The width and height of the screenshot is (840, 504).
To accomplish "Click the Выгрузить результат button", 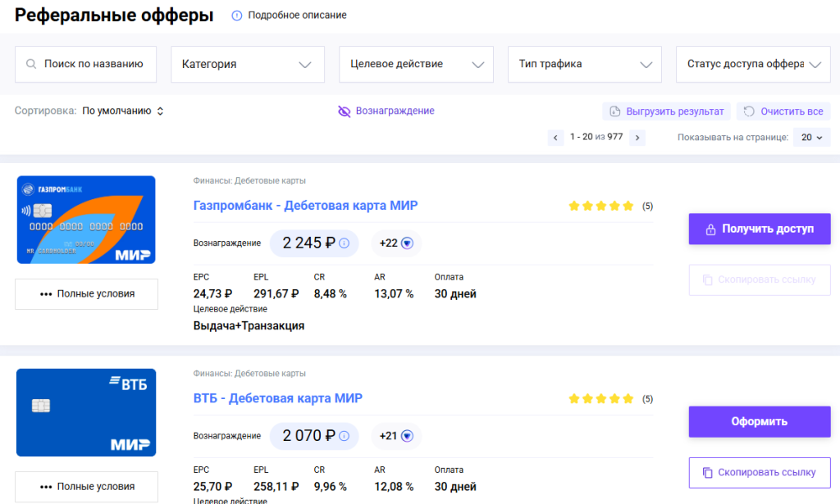I will pyautogui.click(x=666, y=111).
